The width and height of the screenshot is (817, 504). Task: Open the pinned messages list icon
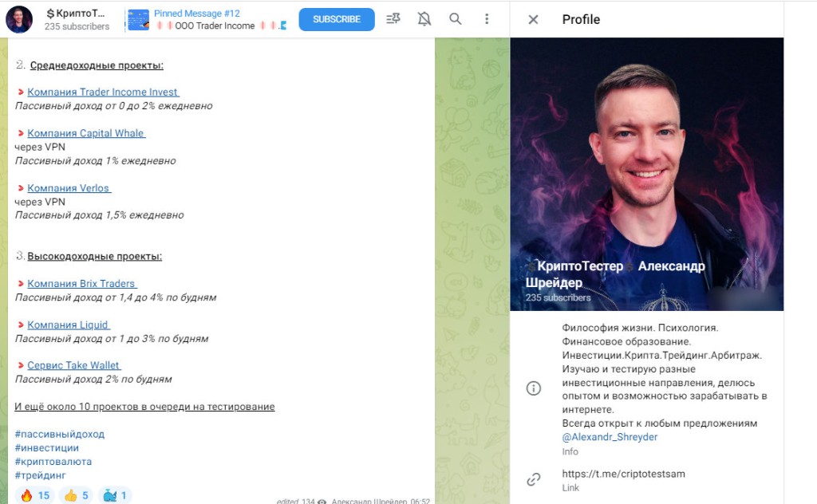click(x=393, y=19)
